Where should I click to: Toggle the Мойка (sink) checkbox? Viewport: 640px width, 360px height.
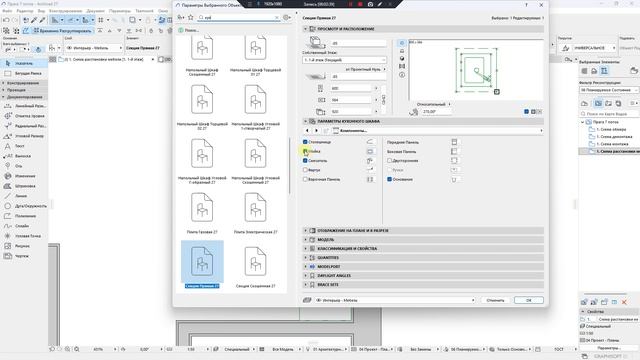coord(305,151)
